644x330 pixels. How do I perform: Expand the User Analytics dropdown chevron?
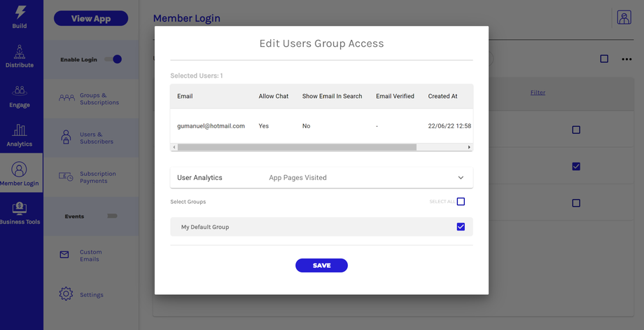pos(461,178)
